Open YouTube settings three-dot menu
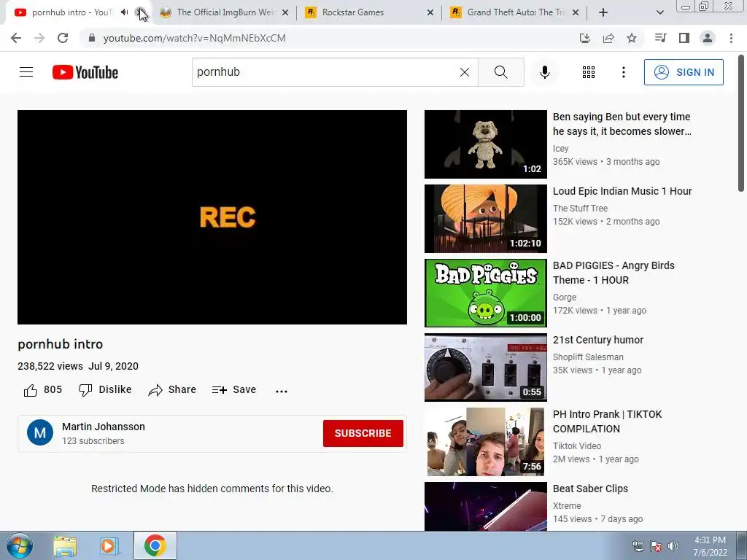This screenshot has width=747, height=560. tap(623, 72)
